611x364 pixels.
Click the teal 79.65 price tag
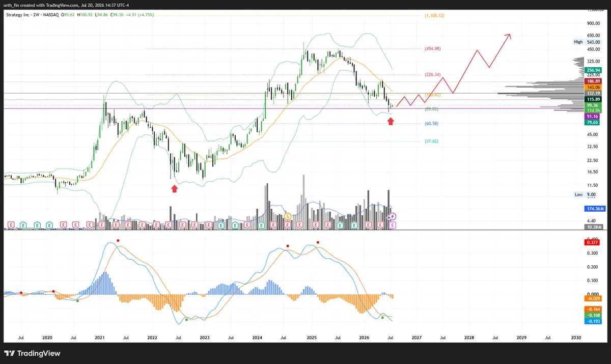click(x=593, y=123)
